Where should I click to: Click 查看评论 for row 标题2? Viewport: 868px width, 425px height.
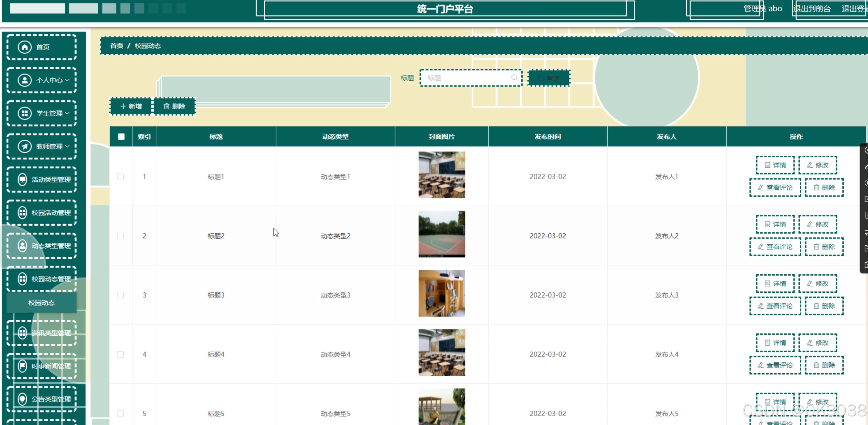(775, 247)
